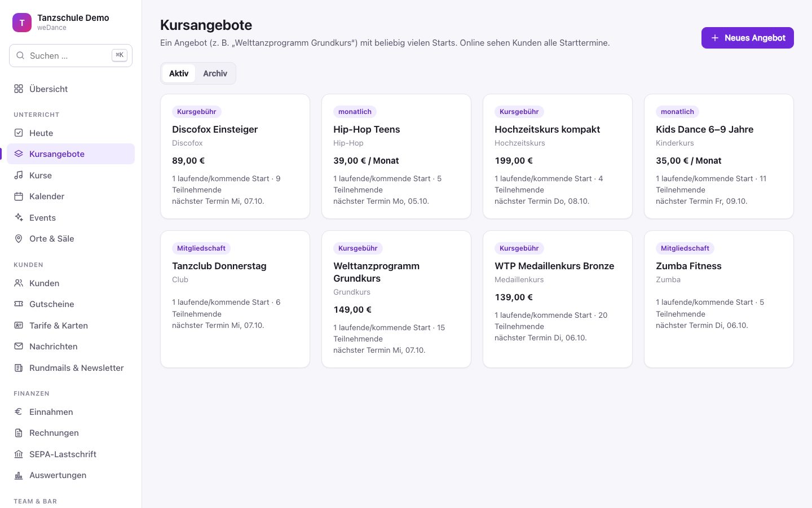Open Auswertungen via the bar chart icon
The height and width of the screenshot is (508, 812).
pos(19,475)
